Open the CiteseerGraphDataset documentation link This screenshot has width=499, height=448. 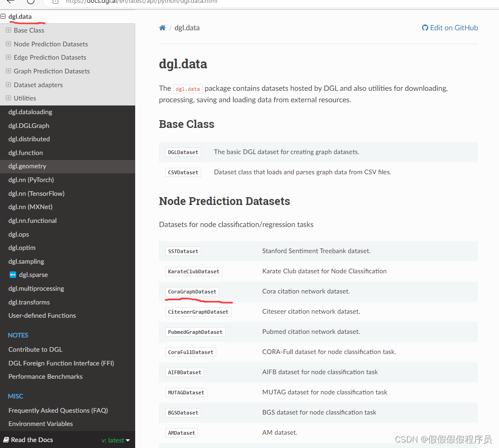pyautogui.click(x=198, y=311)
